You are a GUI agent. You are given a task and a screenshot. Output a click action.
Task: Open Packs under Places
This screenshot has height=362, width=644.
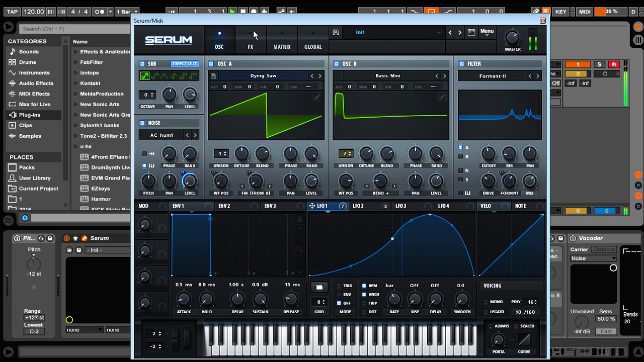(x=27, y=168)
